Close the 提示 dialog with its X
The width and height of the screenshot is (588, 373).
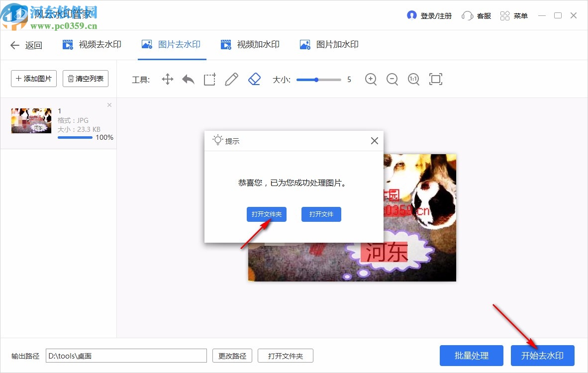click(x=374, y=141)
